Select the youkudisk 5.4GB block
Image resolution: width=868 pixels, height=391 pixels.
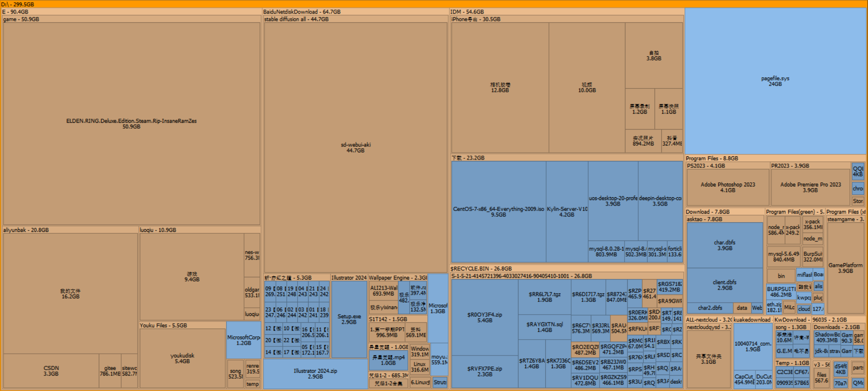(183, 358)
